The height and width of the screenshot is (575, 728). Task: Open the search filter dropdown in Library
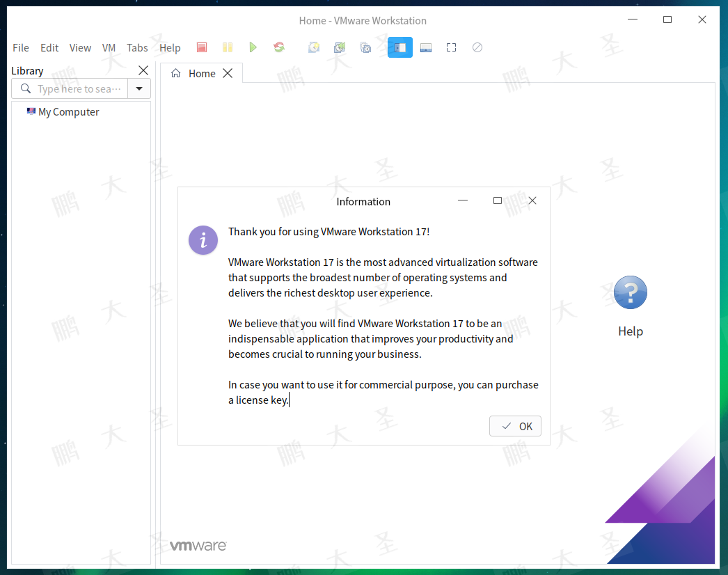click(x=139, y=88)
